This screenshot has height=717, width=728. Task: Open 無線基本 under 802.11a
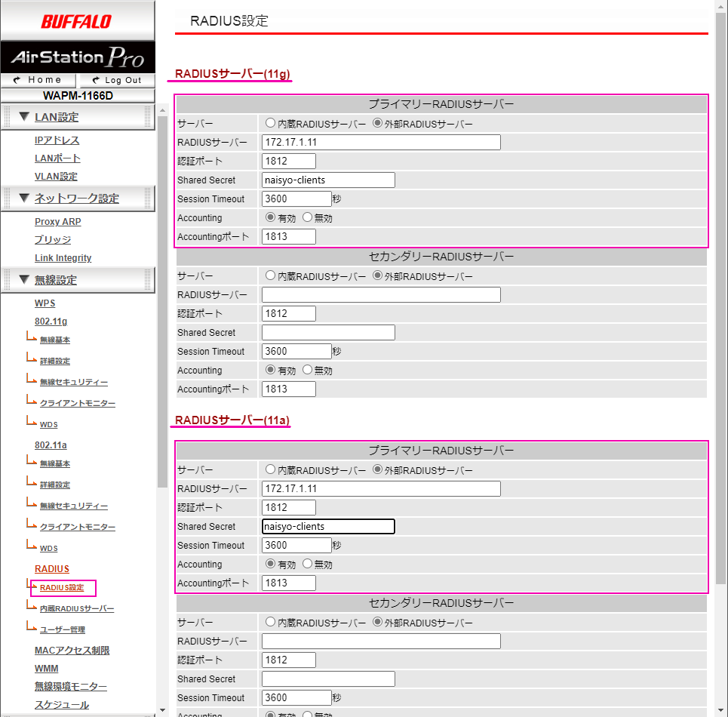click(55, 463)
